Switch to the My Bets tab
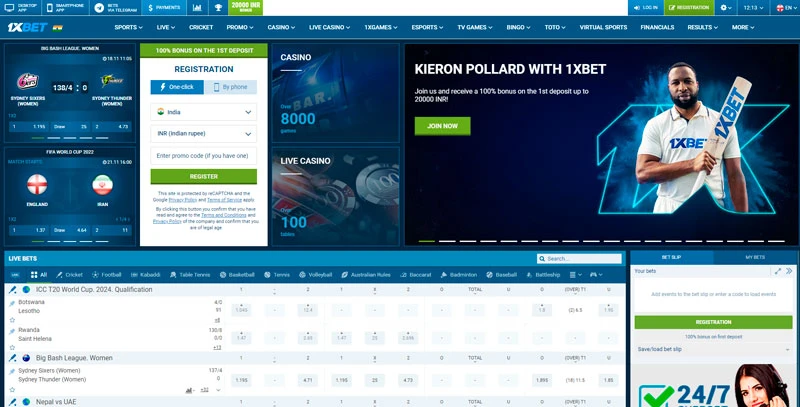 point(755,258)
